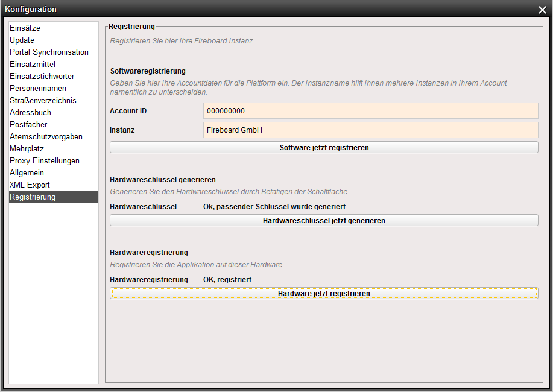The image size is (553, 392).
Task: Open the Einsätze settings section
Action: click(25, 28)
